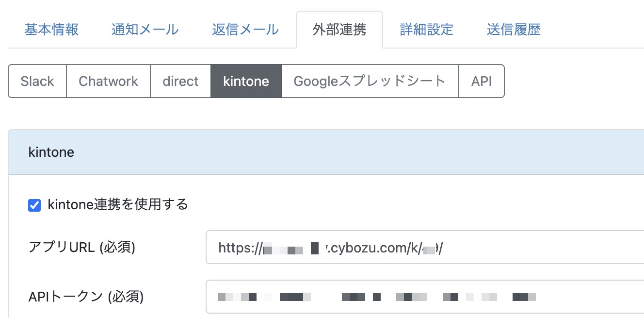Select the API integration button

pyautogui.click(x=482, y=81)
